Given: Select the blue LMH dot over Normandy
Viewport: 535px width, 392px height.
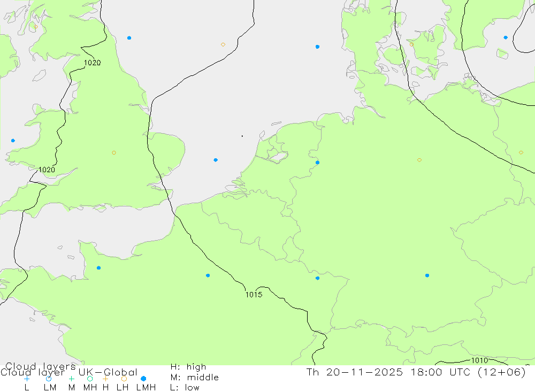Looking at the screenshot, I should [x=98, y=268].
